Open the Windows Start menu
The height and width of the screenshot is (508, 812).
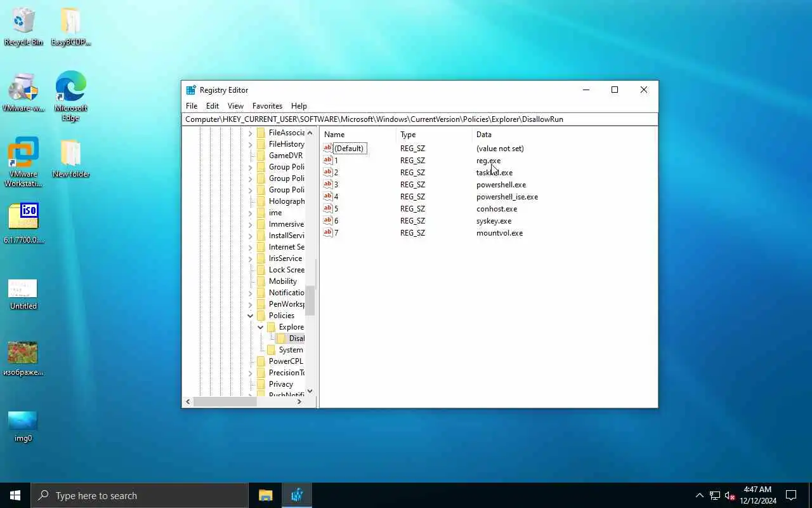click(15, 495)
